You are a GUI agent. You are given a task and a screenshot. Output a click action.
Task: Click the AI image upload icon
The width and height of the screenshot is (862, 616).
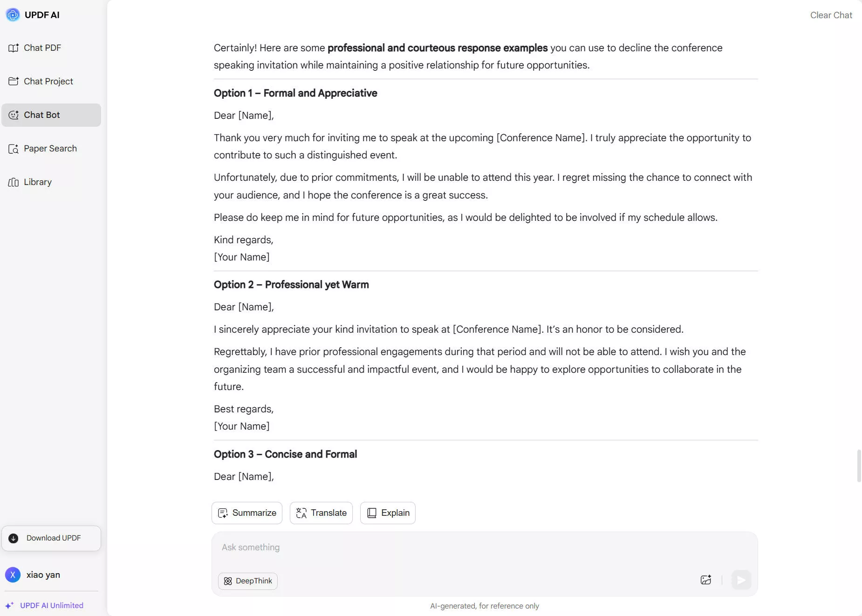(x=705, y=580)
